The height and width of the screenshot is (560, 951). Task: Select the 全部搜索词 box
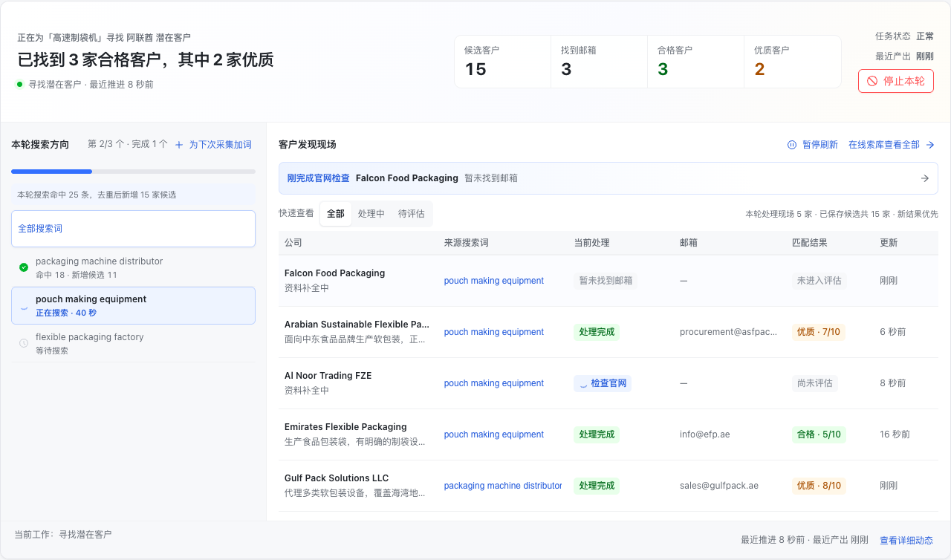(133, 229)
